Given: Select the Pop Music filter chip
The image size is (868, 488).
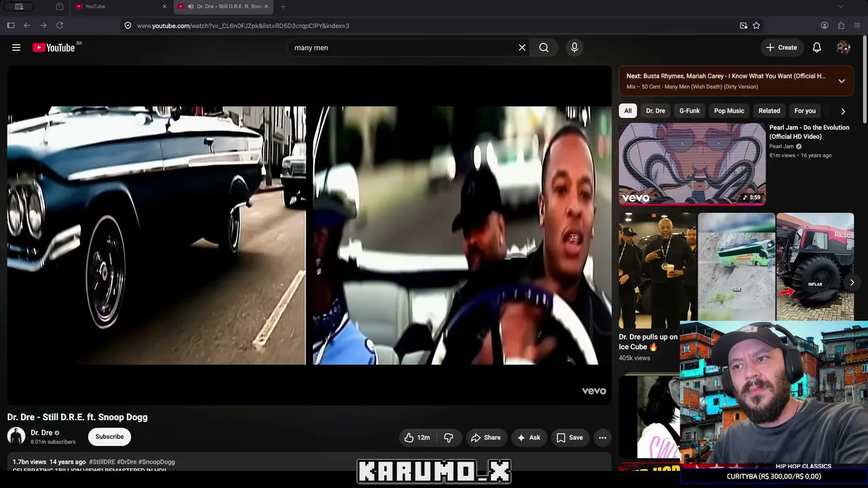Looking at the screenshot, I should coord(729,111).
